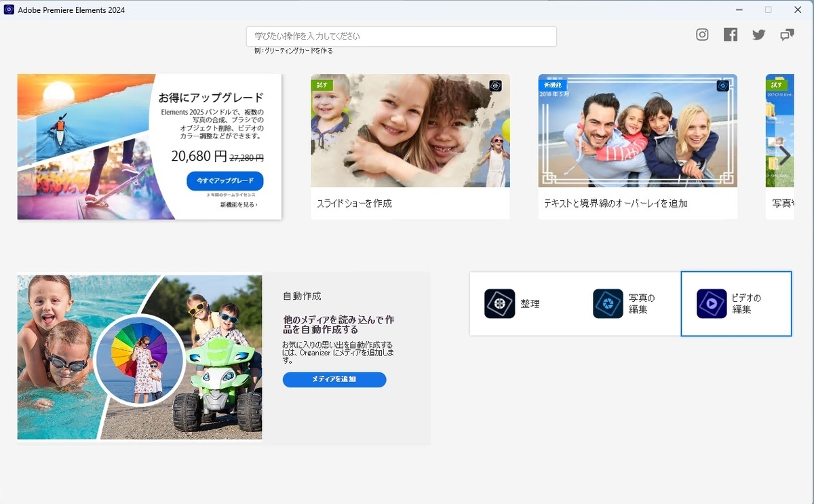Click the 今すぐアップグレード button
This screenshot has height=504, width=814.
pyautogui.click(x=225, y=181)
